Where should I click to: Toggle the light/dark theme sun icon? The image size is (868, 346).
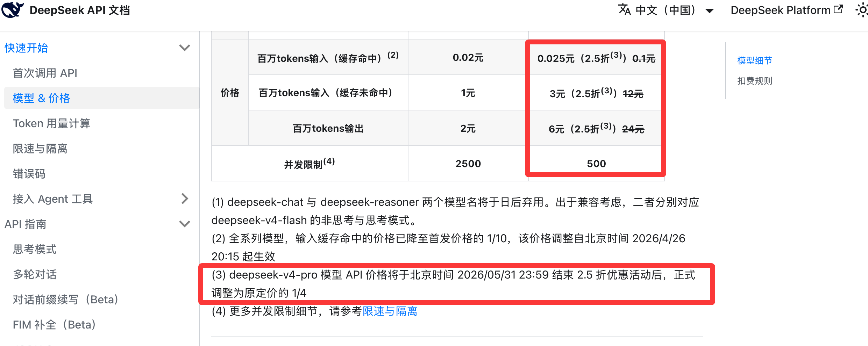862,10
